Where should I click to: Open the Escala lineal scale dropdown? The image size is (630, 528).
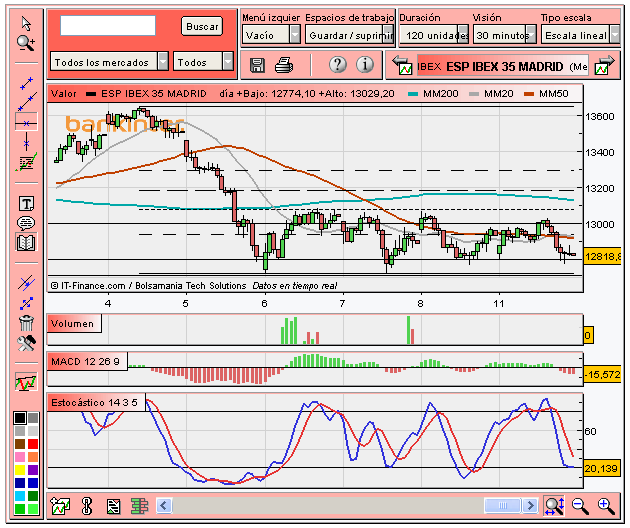581,35
